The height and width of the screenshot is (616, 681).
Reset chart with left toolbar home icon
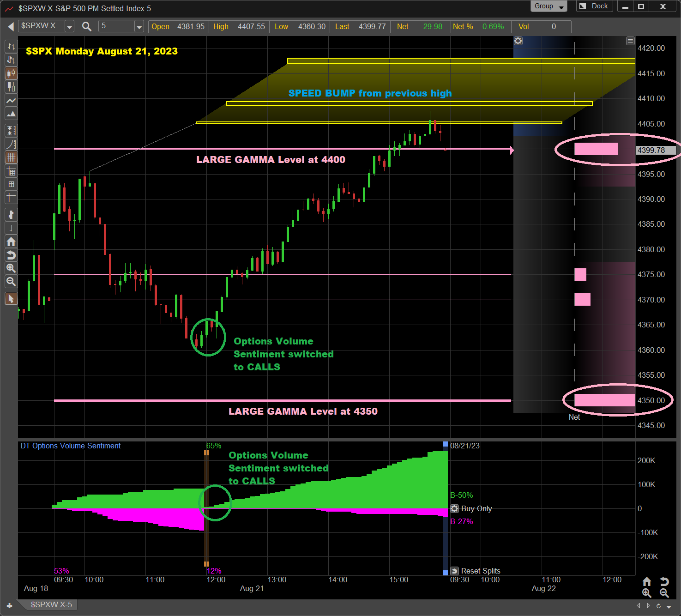coord(11,241)
